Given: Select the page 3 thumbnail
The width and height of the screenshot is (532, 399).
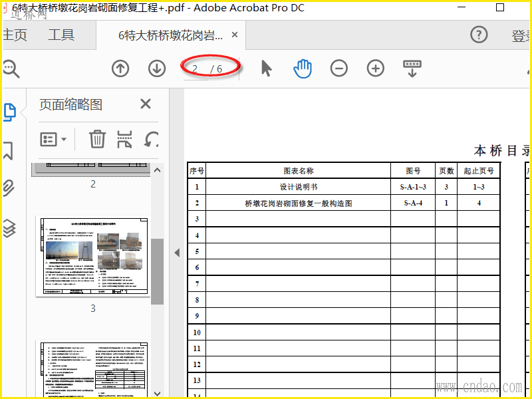Looking at the screenshot, I should pyautogui.click(x=93, y=256).
